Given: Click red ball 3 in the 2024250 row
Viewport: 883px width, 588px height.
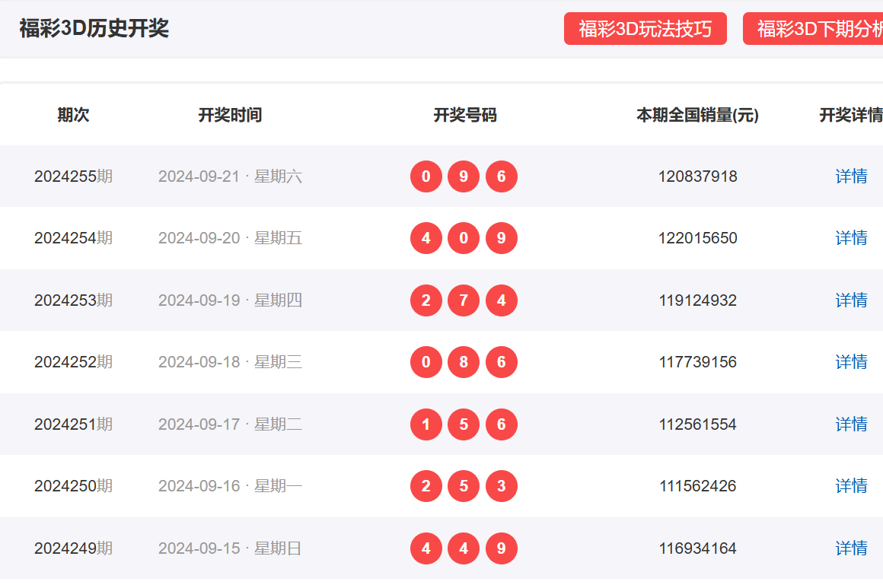Looking at the screenshot, I should (x=501, y=486).
